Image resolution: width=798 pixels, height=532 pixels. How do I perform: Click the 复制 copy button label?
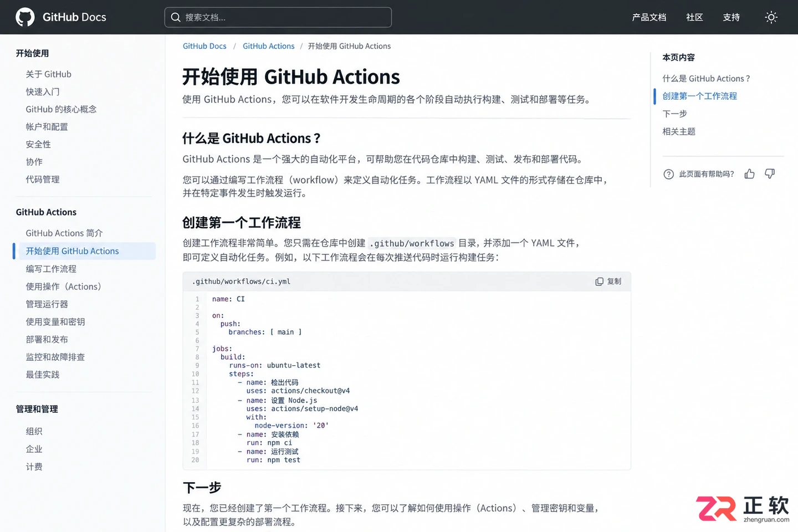(x=614, y=282)
